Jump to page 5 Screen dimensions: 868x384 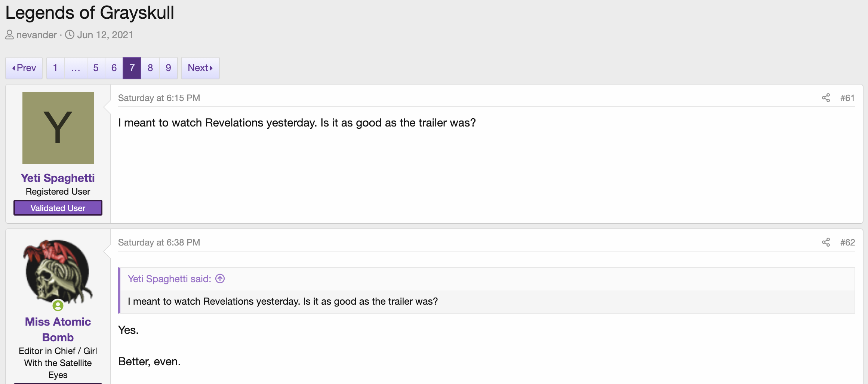pyautogui.click(x=96, y=68)
